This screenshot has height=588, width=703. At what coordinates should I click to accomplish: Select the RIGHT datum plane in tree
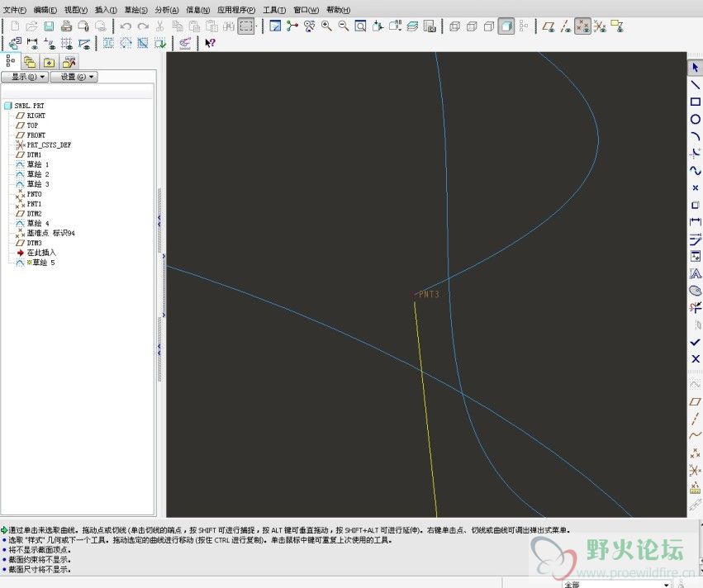(x=36, y=116)
